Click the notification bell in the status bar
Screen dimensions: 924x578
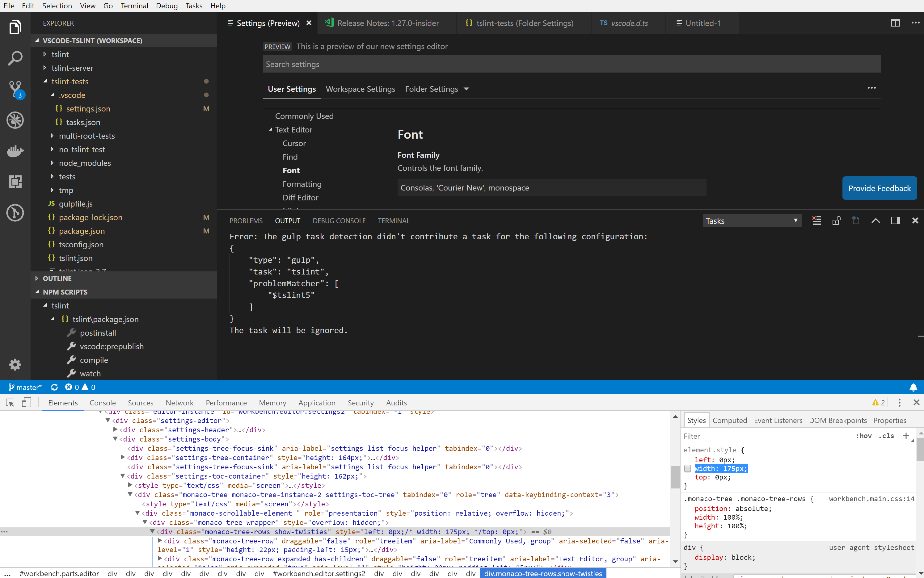click(x=913, y=387)
